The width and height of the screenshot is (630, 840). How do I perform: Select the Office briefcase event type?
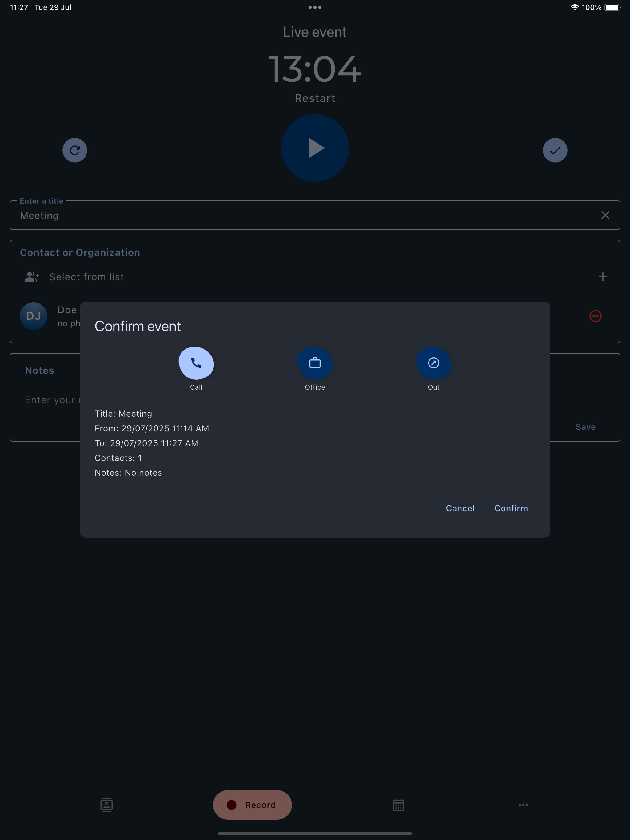click(315, 363)
